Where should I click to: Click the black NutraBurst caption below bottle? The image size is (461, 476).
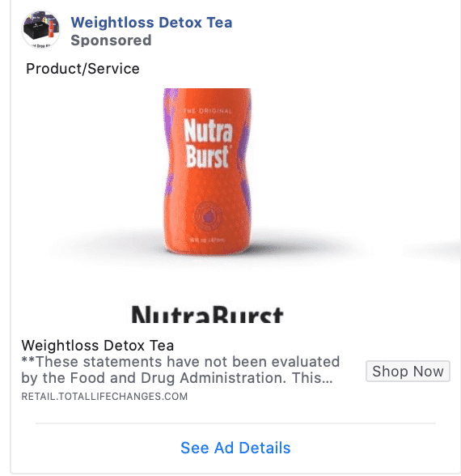click(207, 314)
